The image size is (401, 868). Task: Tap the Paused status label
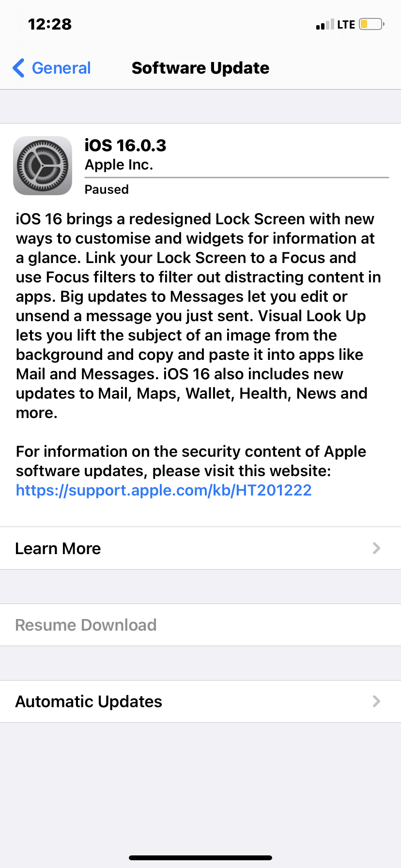tap(107, 189)
